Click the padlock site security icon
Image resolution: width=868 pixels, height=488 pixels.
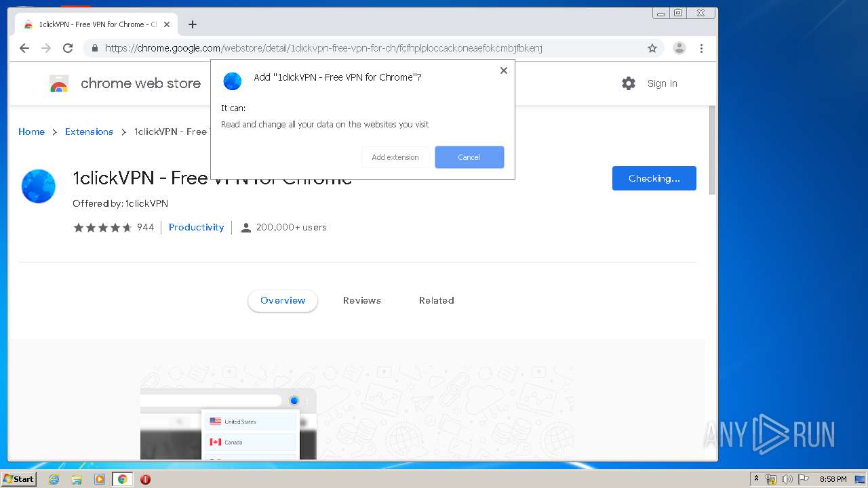point(94,48)
